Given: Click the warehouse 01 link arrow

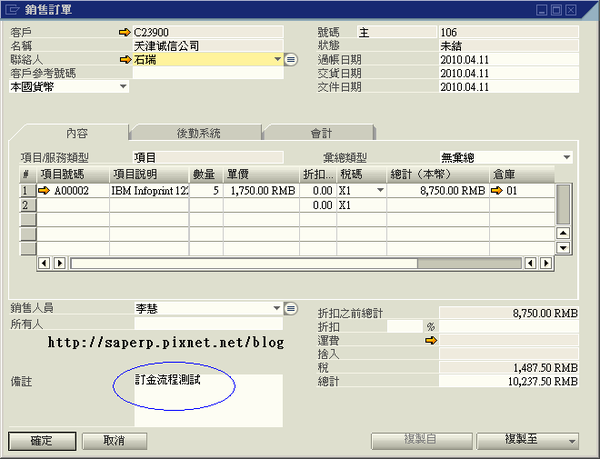Looking at the screenshot, I should click(497, 190).
